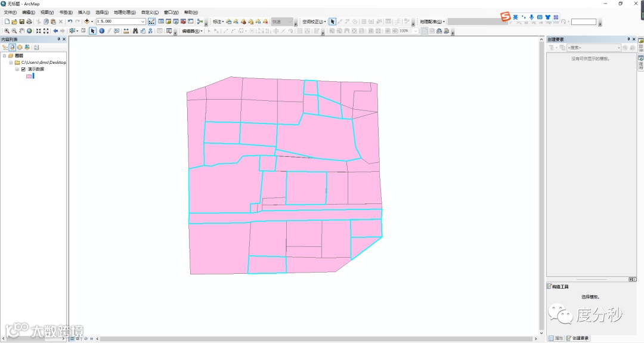The height and width of the screenshot is (343, 644).
Task: Click the List By Visibility icon
Action: [x=20, y=47]
